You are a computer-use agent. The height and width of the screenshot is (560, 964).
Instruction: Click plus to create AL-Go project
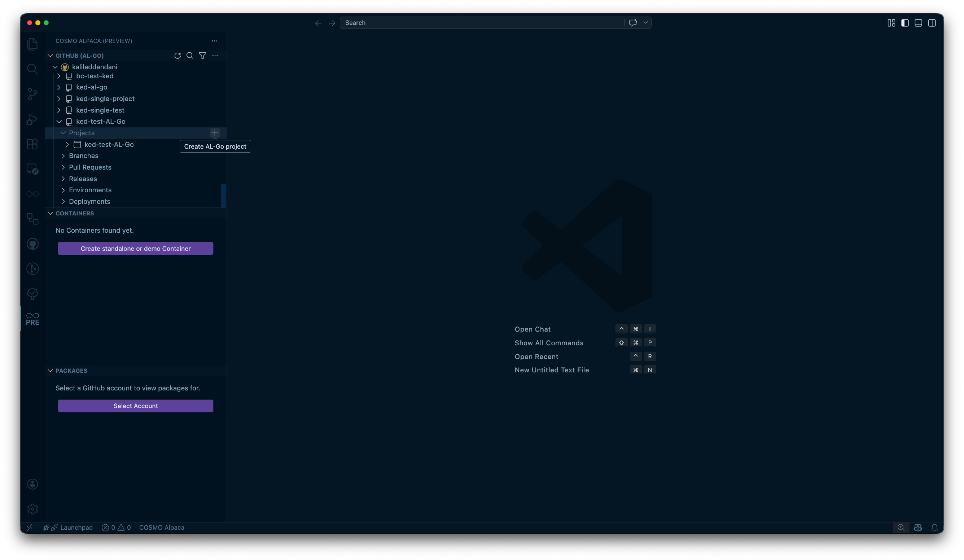pyautogui.click(x=215, y=133)
